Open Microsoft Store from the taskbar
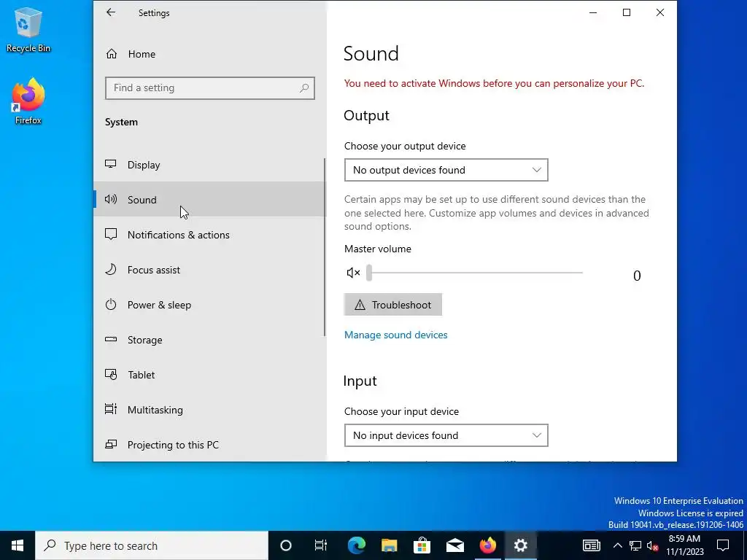 [x=422, y=545]
